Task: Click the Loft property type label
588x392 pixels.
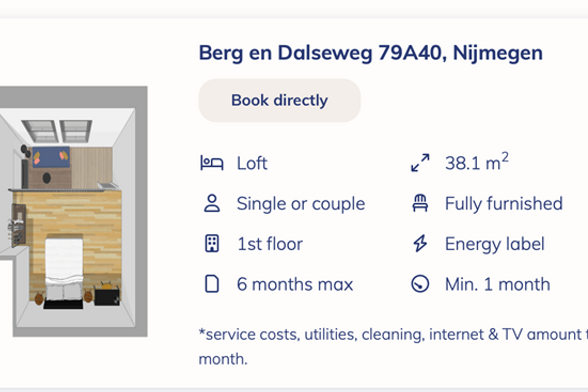Action: pos(252,163)
